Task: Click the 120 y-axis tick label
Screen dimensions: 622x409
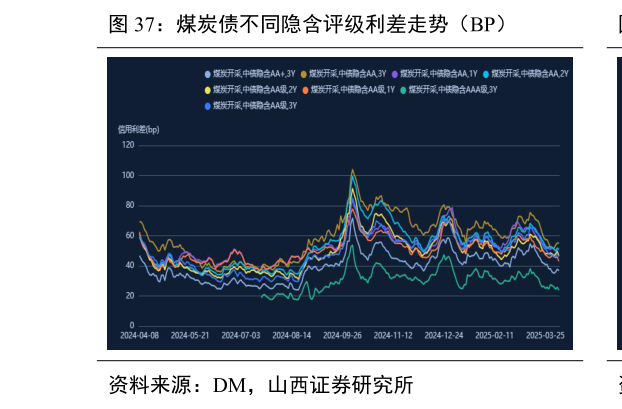Action: pyautogui.click(x=128, y=145)
